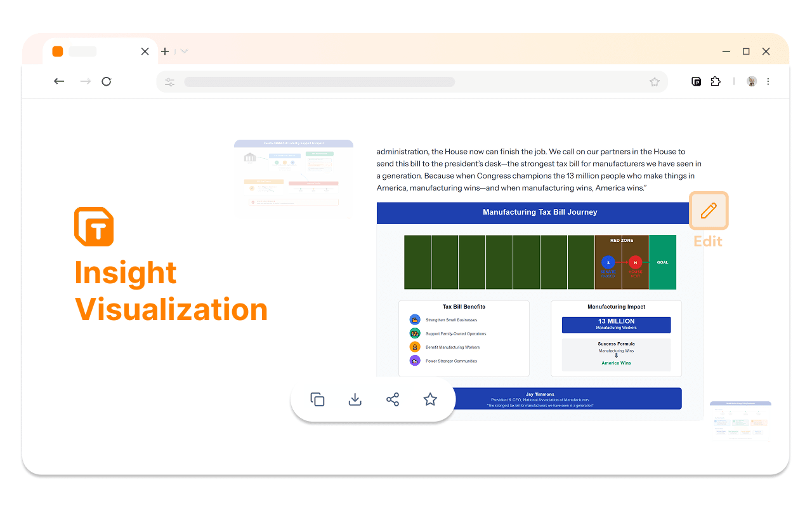Viewport: 812px width, 508px height.
Task: Open the pinned extension icon in toolbar
Action: pyautogui.click(x=696, y=81)
